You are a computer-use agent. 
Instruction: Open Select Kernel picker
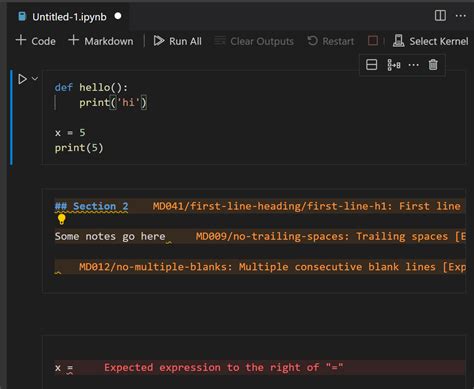pyautogui.click(x=430, y=41)
